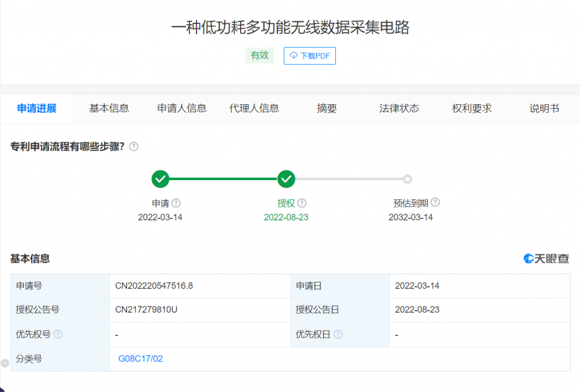580x392 pixels.
Task: Click the 天眼查 logo
Action: [x=546, y=258]
